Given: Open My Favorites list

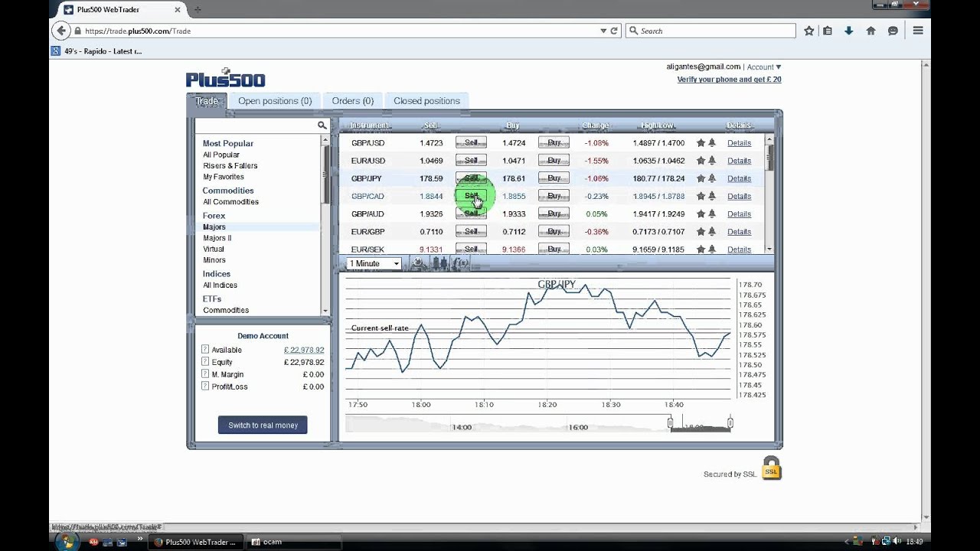Looking at the screenshot, I should [224, 177].
